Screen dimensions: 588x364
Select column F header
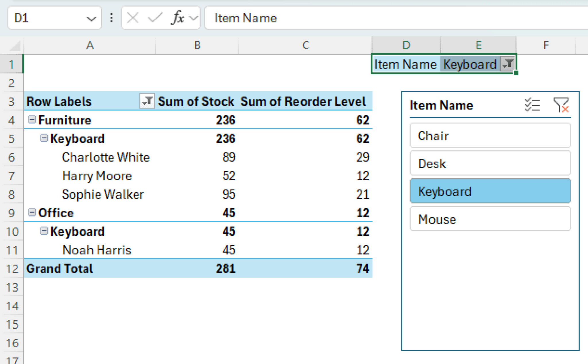tap(546, 45)
